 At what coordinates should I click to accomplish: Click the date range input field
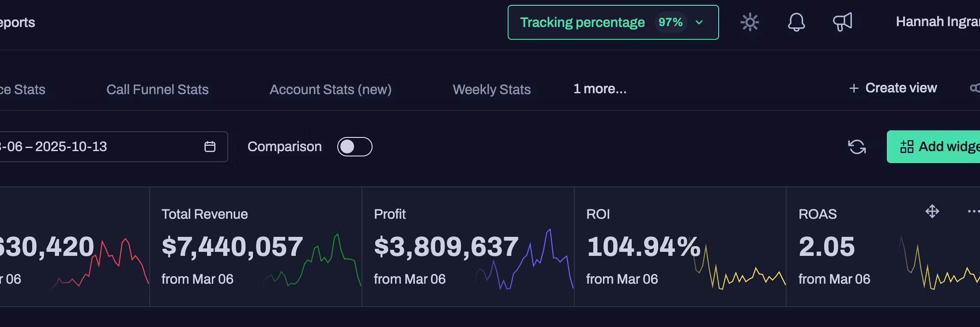[97, 147]
